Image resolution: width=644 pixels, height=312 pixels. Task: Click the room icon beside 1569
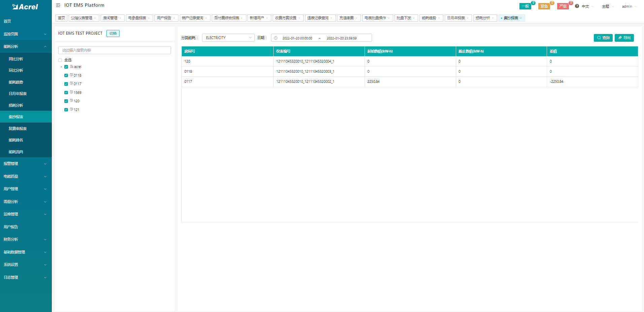click(x=71, y=92)
